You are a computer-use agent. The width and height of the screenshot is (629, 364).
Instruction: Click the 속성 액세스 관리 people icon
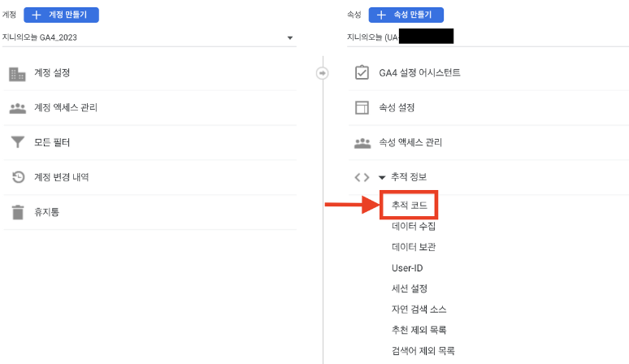click(362, 143)
